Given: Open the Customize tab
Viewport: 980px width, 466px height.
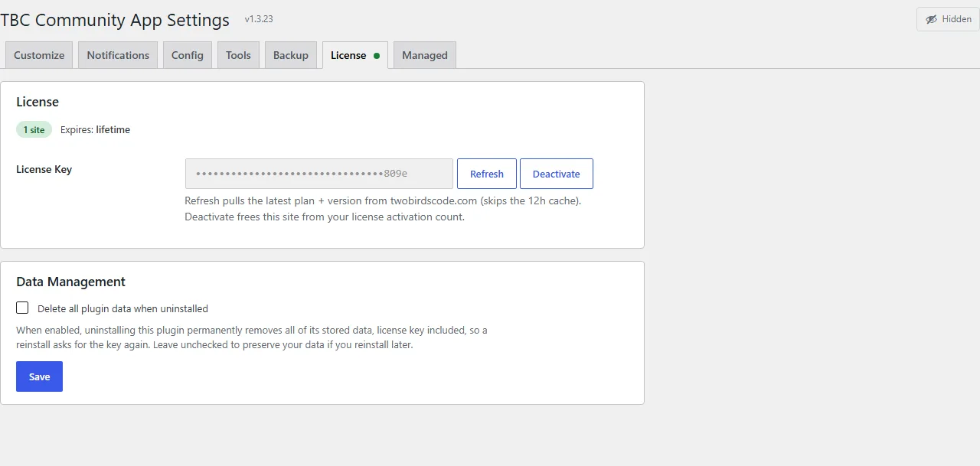Looking at the screenshot, I should (39, 55).
